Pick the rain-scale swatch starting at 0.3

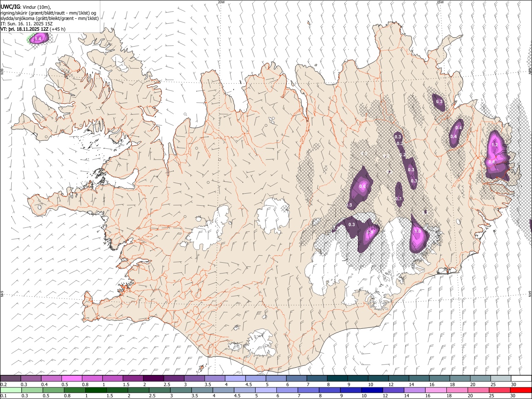32,390
